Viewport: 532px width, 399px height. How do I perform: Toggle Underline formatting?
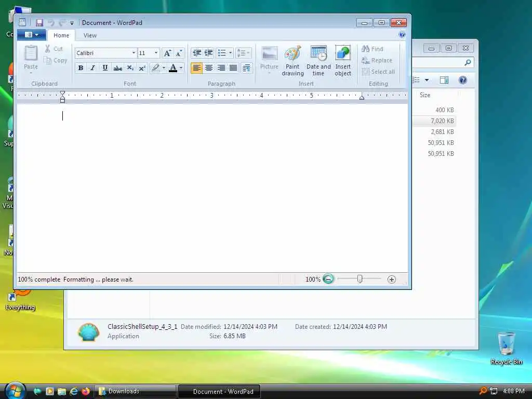coord(105,68)
